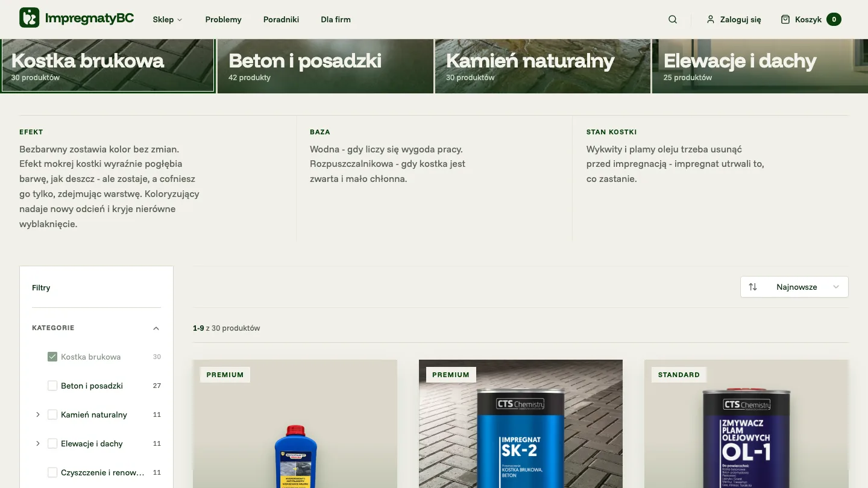Enable the Elewacje i dachy checkbox

click(52, 443)
